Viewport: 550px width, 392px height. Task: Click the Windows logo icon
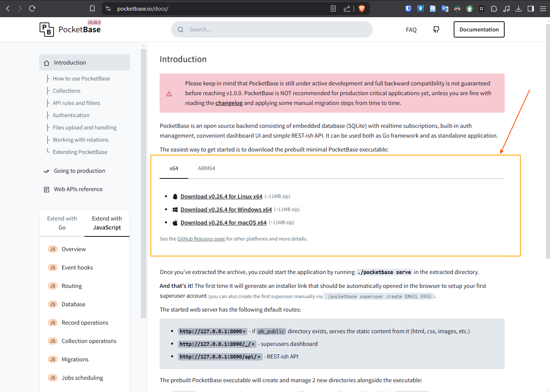point(175,209)
